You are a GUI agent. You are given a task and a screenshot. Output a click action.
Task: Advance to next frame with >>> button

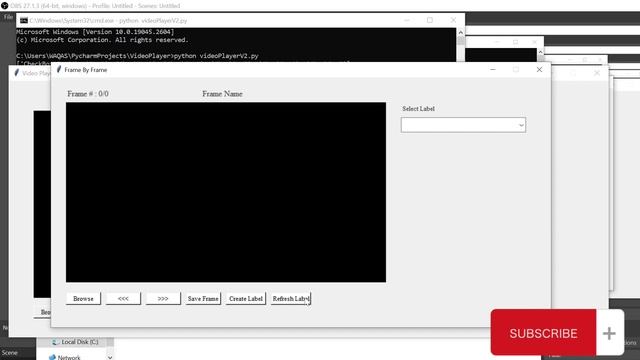163,298
